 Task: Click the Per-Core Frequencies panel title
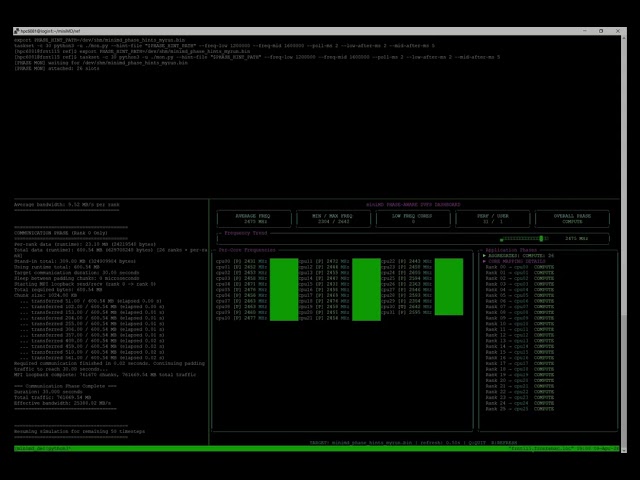coord(247,250)
